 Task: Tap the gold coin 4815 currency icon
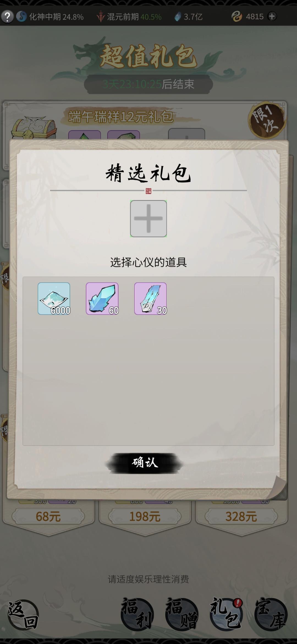237,17
